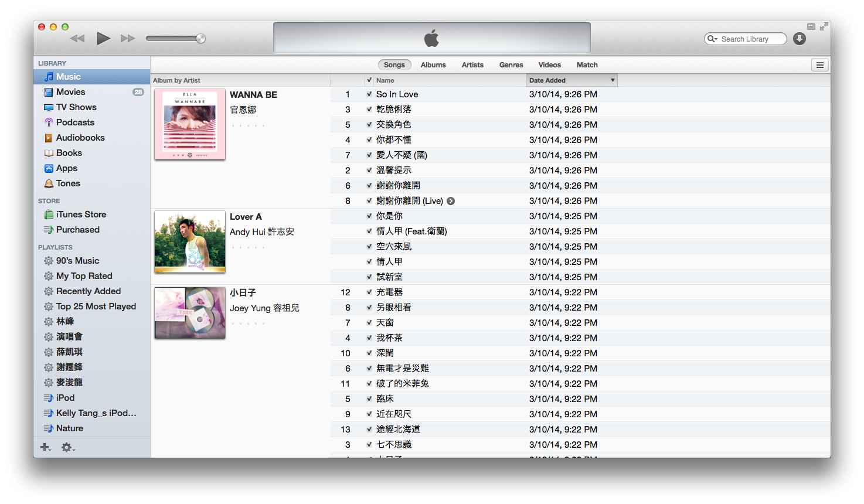Switch to the mini player
The width and height of the screenshot is (864, 504).
[811, 26]
